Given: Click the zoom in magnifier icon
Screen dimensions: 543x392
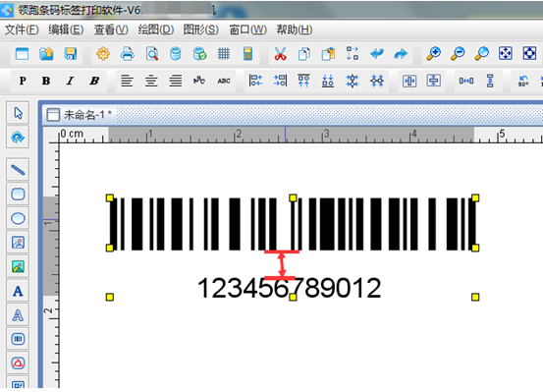Looking at the screenshot, I should coord(433,54).
